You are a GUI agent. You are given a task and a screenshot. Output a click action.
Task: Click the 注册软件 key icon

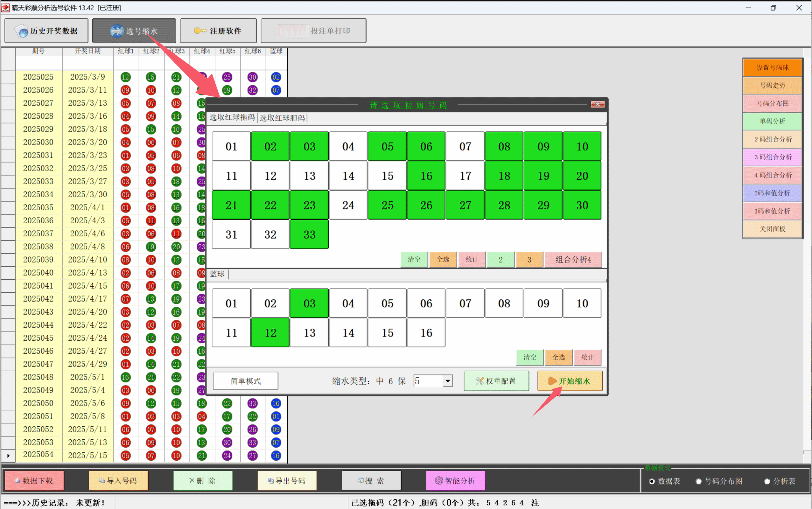(x=200, y=31)
